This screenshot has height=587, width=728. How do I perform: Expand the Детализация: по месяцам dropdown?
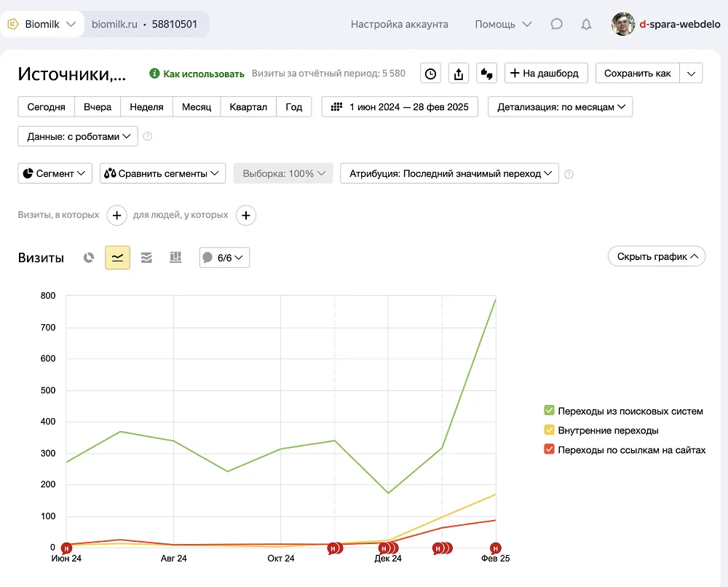pos(561,107)
